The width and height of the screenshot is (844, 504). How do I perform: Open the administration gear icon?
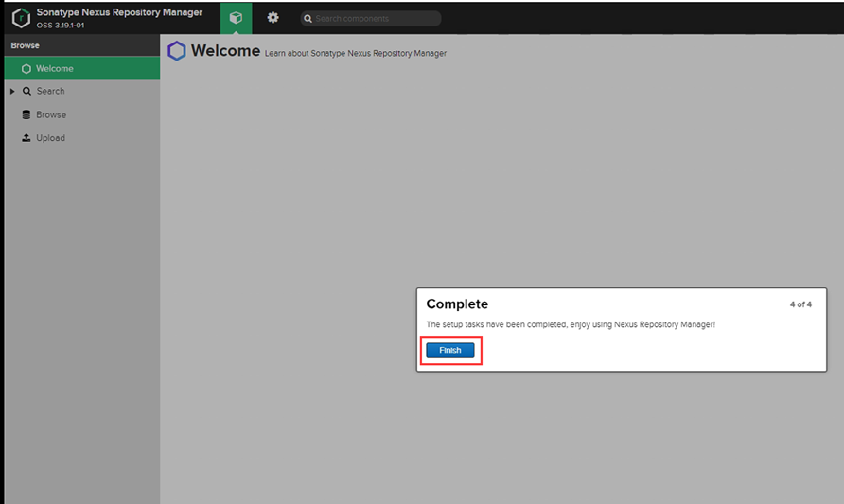pyautogui.click(x=273, y=18)
